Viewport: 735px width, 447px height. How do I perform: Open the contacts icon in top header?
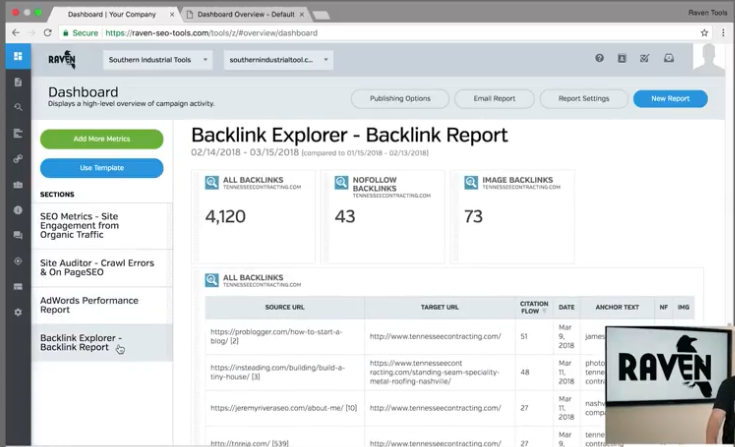[622, 58]
